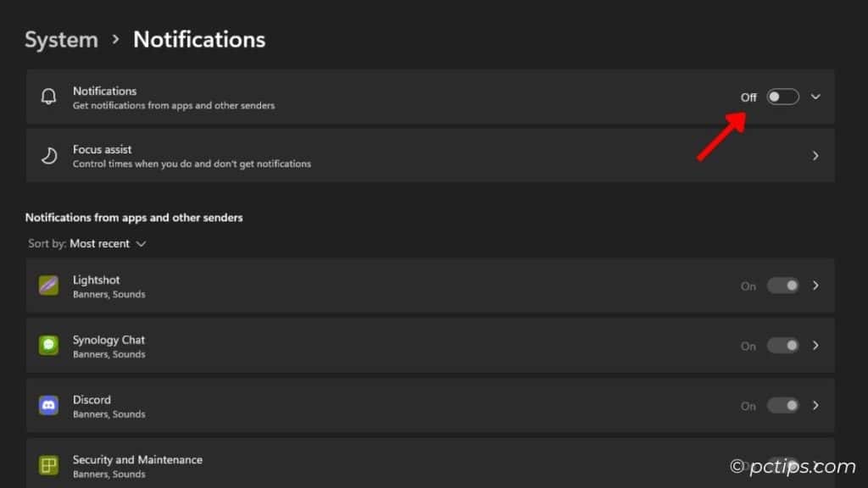This screenshot has height=488, width=868.
Task: Click the Focus assist moon icon
Action: tap(48, 155)
